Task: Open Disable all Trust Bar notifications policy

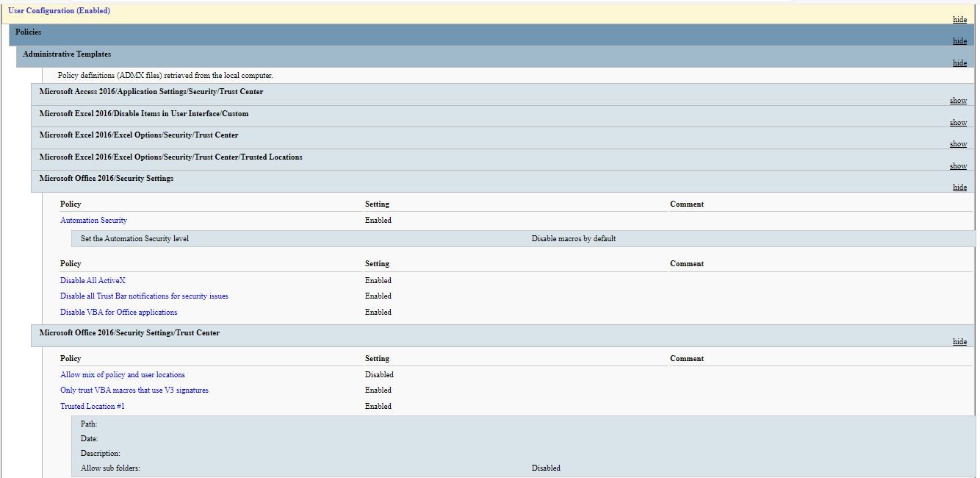Action: tap(144, 296)
